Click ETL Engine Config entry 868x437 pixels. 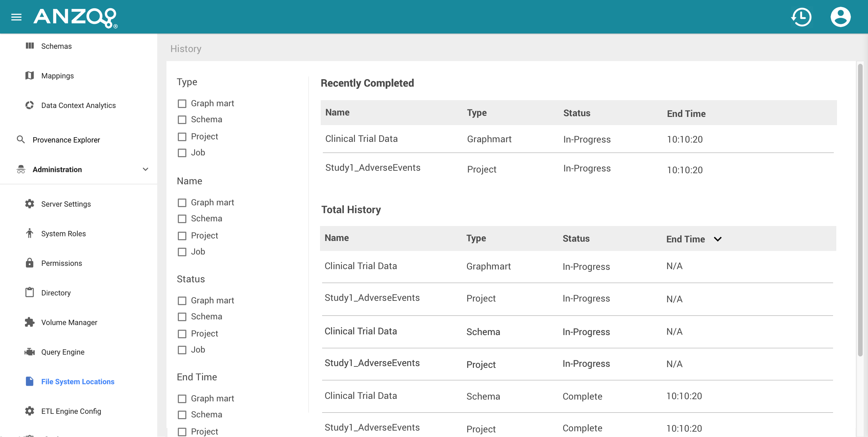click(x=71, y=411)
